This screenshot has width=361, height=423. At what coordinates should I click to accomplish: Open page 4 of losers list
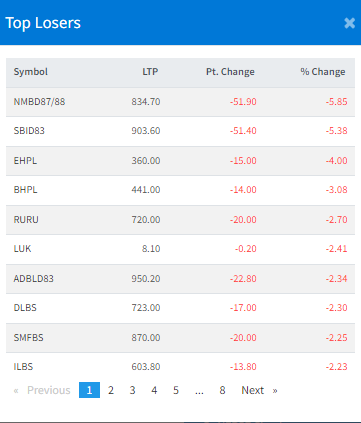tap(154, 390)
